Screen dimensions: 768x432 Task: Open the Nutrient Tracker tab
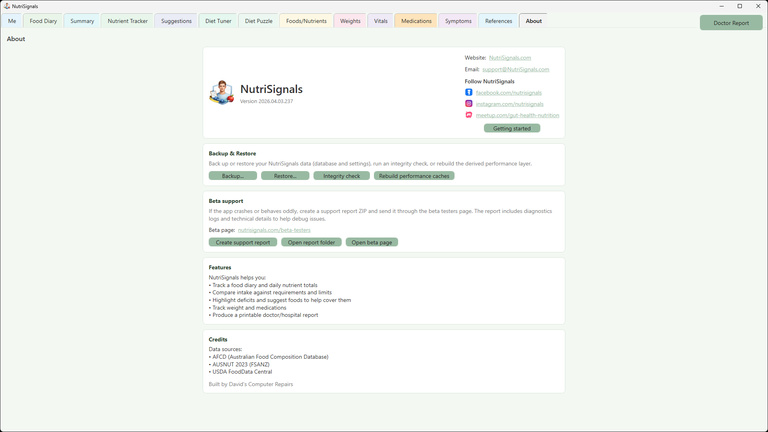tap(127, 21)
